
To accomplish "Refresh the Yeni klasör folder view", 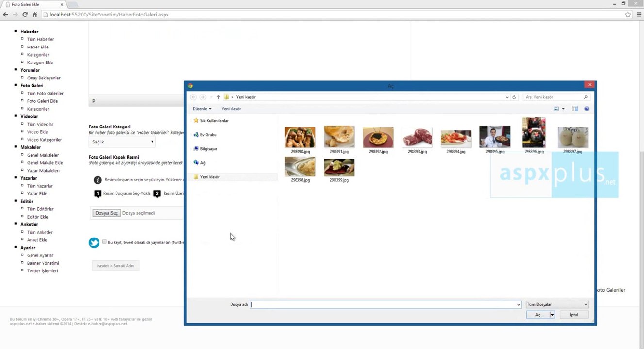I will (514, 97).
